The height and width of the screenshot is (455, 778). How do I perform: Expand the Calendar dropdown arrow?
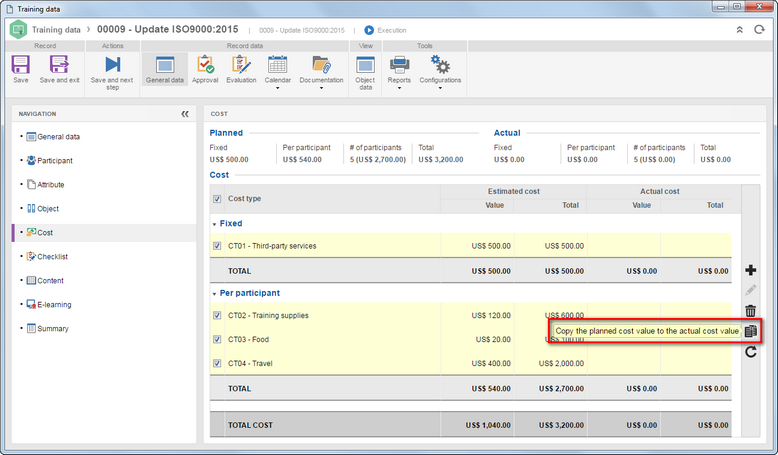coord(277,88)
